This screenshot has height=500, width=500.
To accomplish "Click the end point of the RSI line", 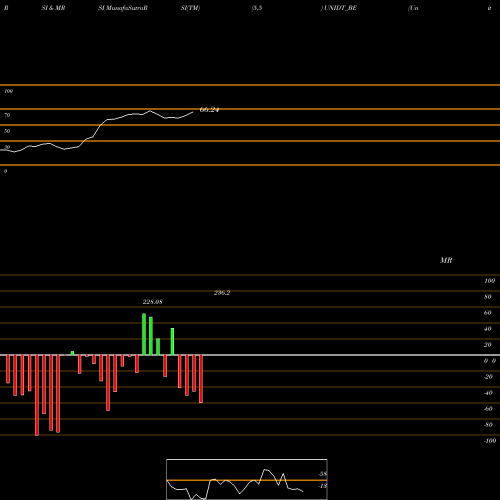I will click(x=193, y=112).
